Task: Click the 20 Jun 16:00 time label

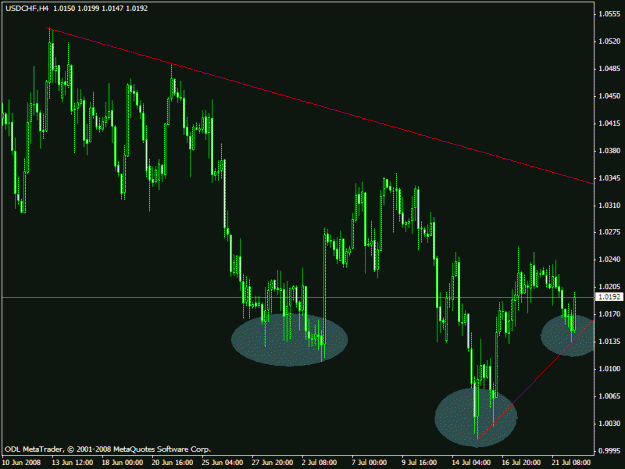Action: pos(173,463)
